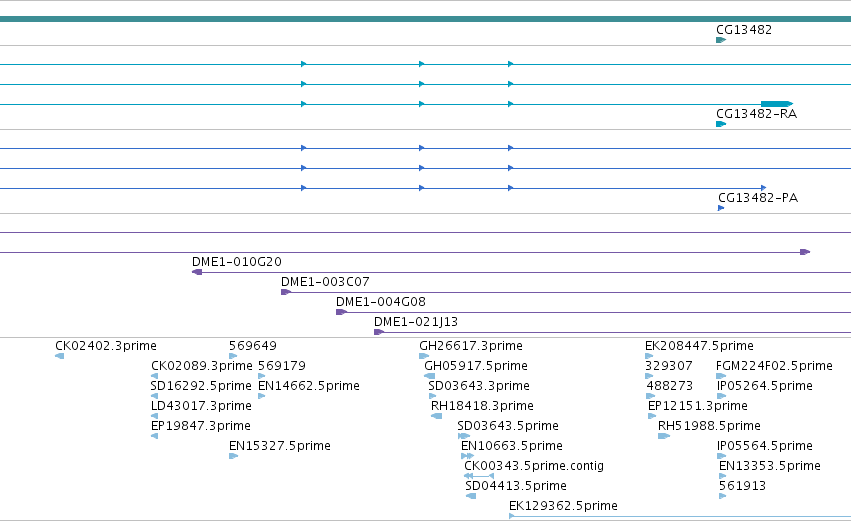Click the DME1-010G20 purple arrow glyph

click(x=197, y=272)
